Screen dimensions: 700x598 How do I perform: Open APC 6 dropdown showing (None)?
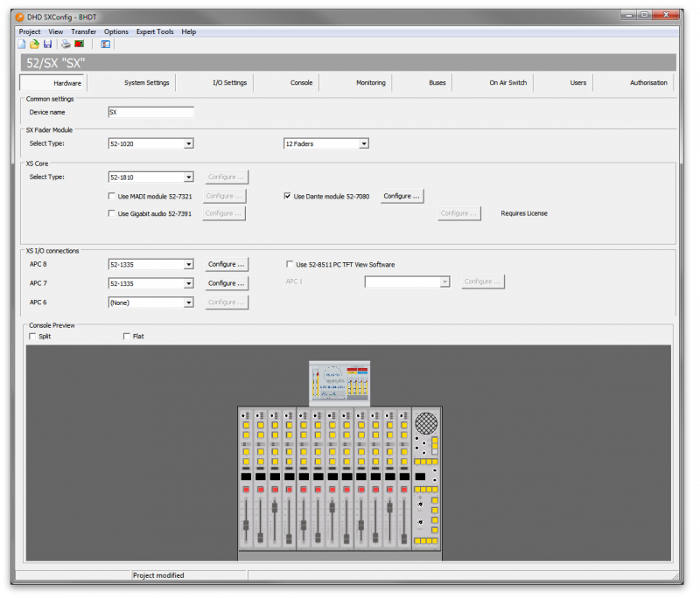pyautogui.click(x=150, y=302)
